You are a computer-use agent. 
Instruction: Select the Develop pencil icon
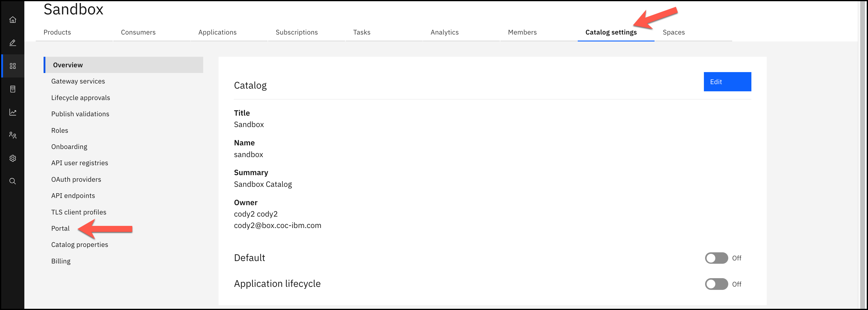point(12,43)
